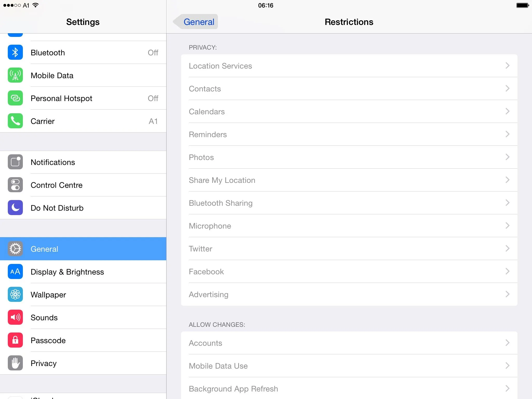Viewport: 532px width, 399px height.
Task: Tap the Control Centre toggles icon
Action: tap(15, 185)
